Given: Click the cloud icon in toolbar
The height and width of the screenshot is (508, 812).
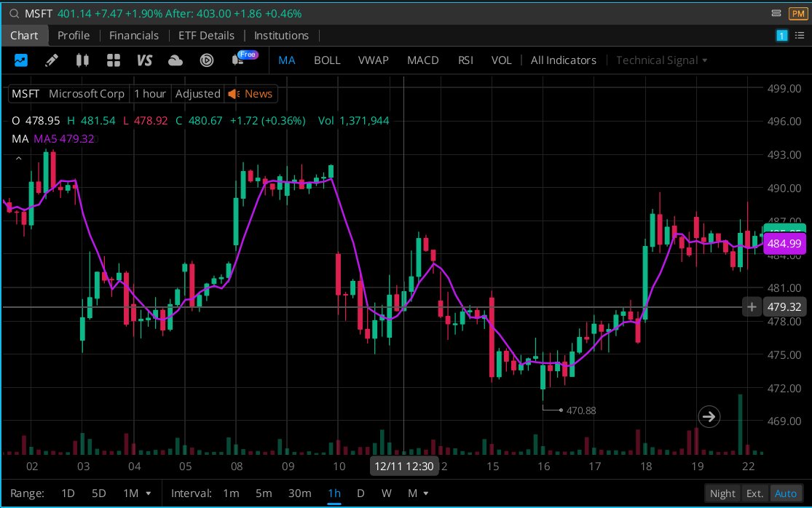Looking at the screenshot, I should coord(176,60).
